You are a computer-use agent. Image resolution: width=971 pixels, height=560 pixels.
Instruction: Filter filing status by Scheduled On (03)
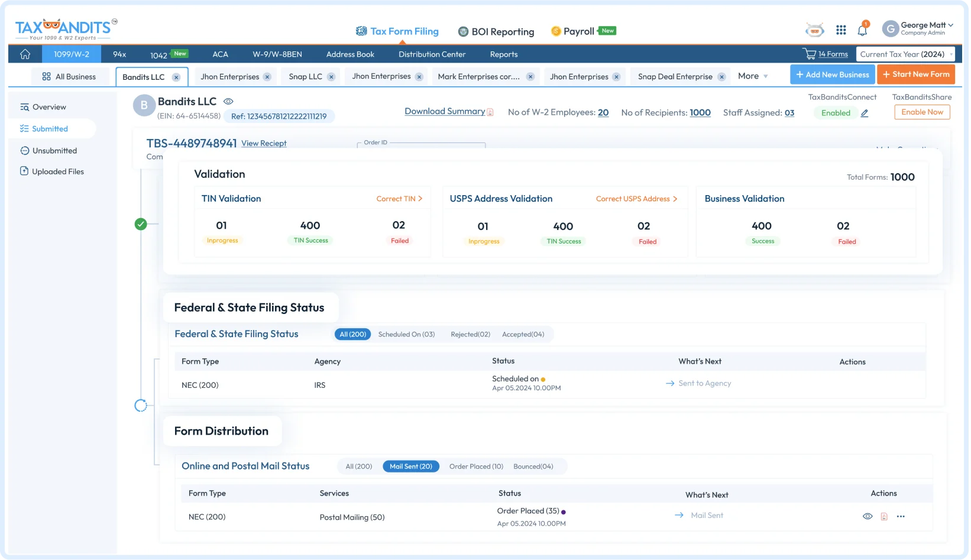coord(407,335)
